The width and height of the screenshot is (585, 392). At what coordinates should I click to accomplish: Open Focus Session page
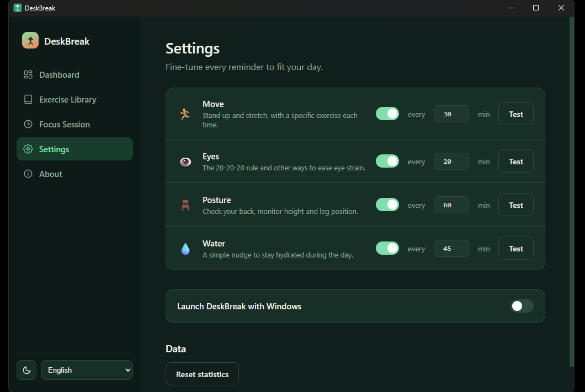(75, 125)
